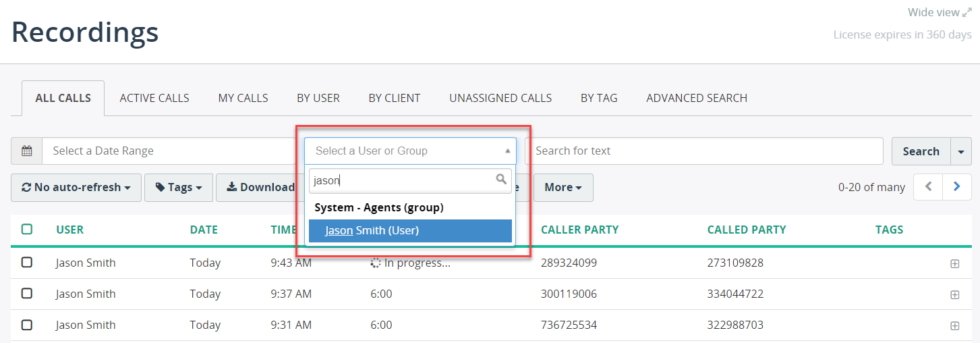This screenshot has height=343, width=980.
Task: Click the Search button
Action: [921, 151]
